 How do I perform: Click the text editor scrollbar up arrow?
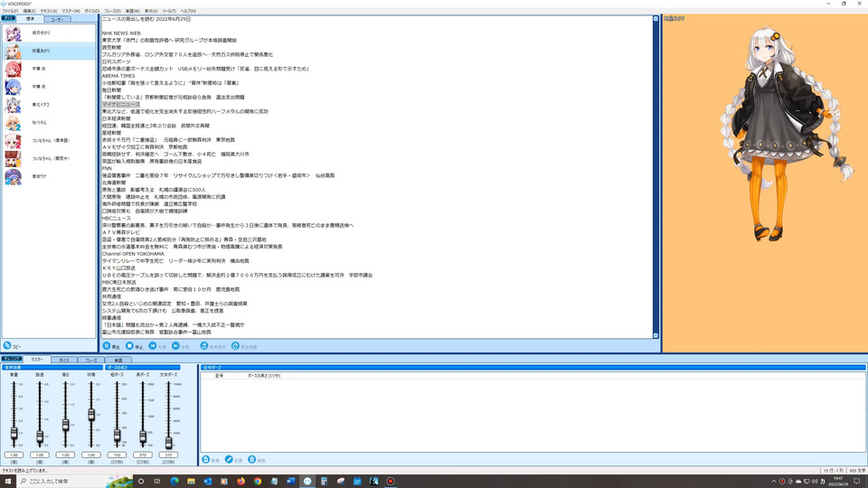[656, 19]
